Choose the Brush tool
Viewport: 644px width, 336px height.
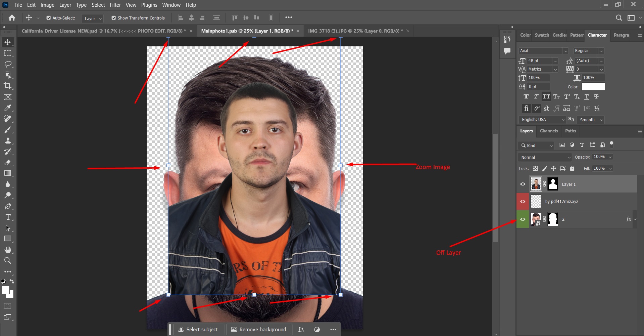(8, 130)
